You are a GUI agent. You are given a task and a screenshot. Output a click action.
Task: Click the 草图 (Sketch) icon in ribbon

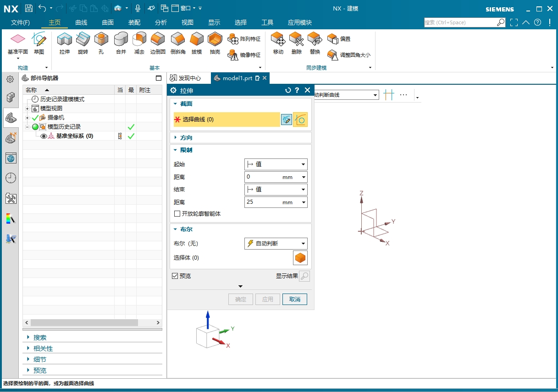pos(39,40)
